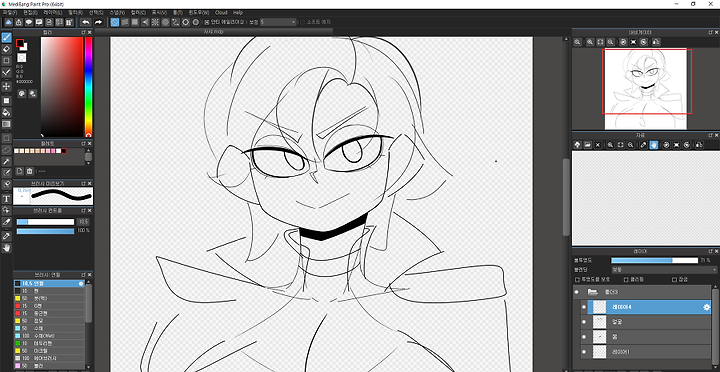Screen dimensions: 720x372
Task: Click the cloud icon at toolbar start
Action: pos(9,22)
